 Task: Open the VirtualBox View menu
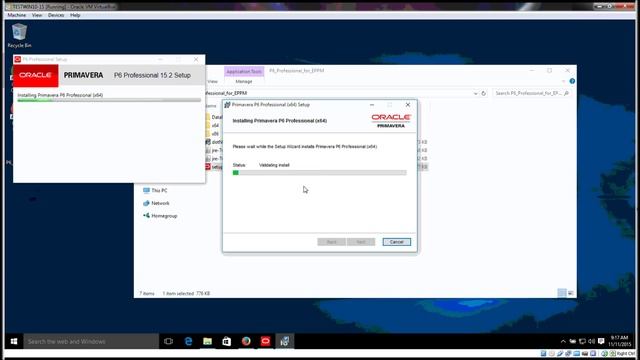point(37,15)
